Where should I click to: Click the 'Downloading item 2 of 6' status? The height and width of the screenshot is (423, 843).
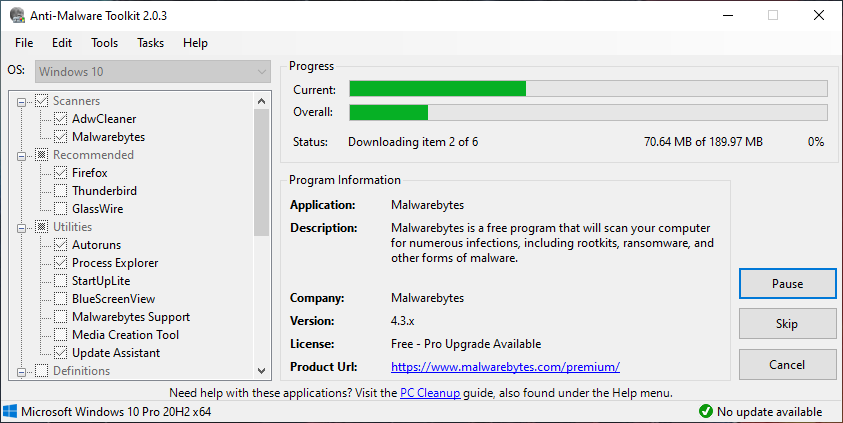[x=413, y=142]
